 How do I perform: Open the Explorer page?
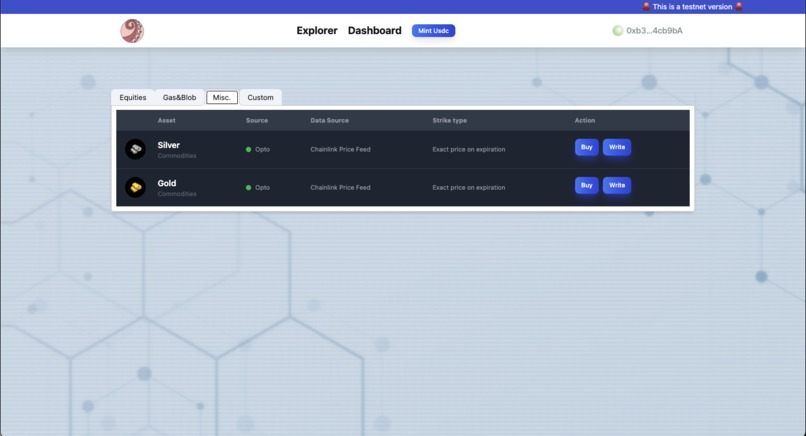[317, 31]
